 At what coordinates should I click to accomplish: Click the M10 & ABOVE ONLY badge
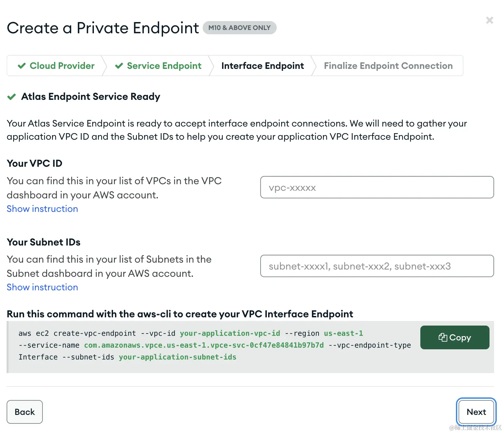point(239,28)
